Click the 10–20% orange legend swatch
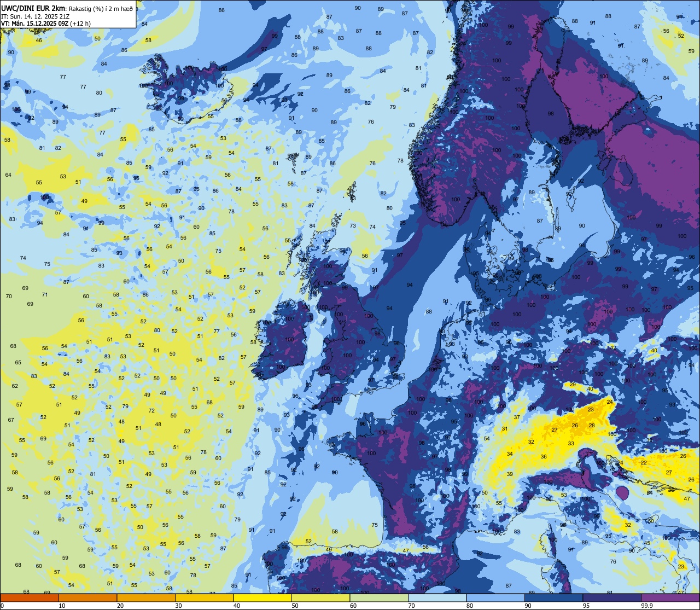Image resolution: width=700 pixels, height=610 pixels. 87,597
